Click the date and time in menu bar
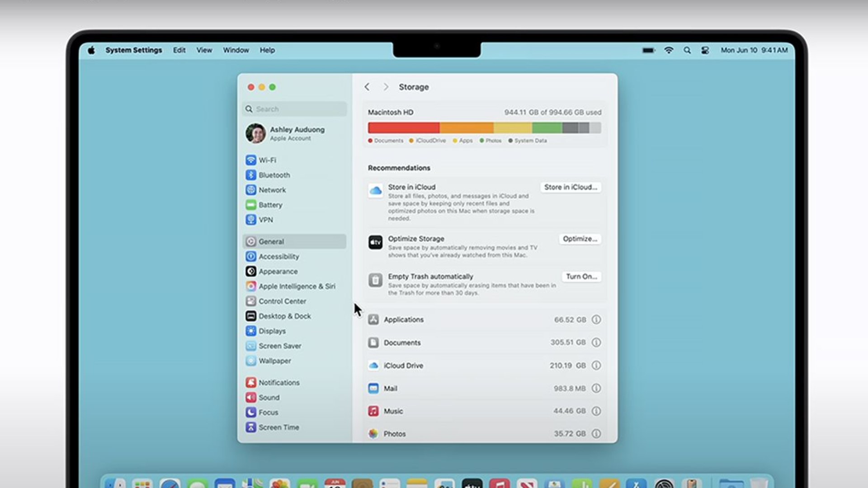The height and width of the screenshot is (488, 868). click(754, 50)
